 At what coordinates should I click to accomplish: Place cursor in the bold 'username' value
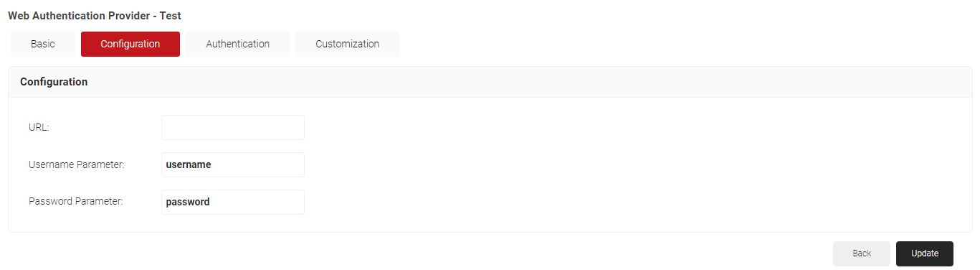(189, 164)
